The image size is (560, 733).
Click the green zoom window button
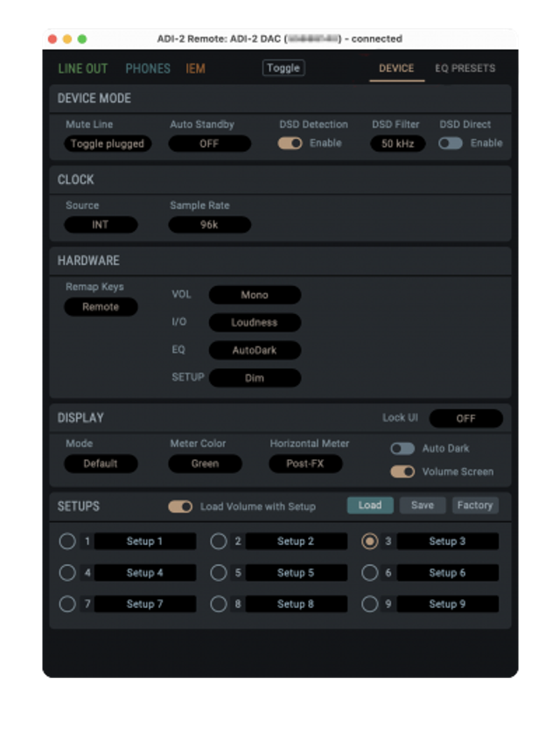click(82, 39)
